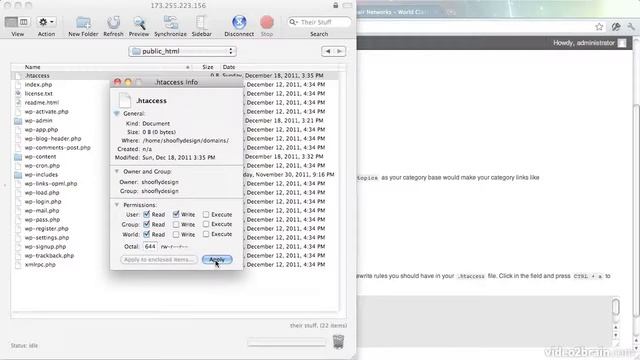Sort by the Name column header
Viewport: 640px width, 360px height.
pyautogui.click(x=32, y=67)
